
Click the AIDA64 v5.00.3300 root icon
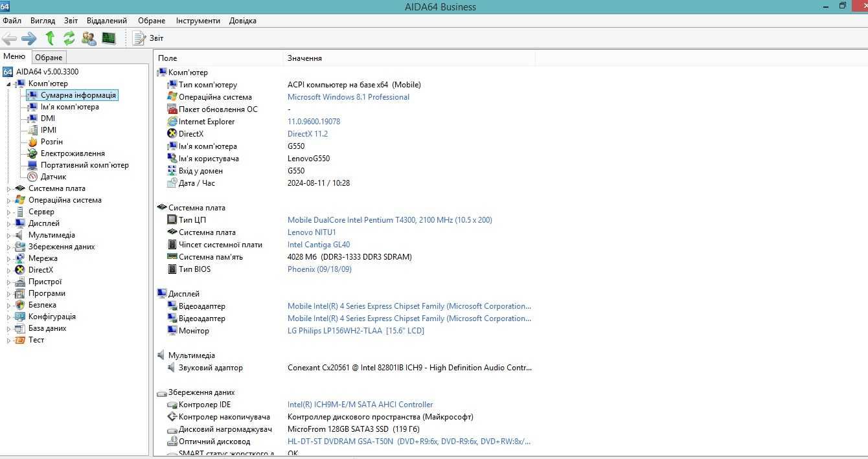coord(8,72)
